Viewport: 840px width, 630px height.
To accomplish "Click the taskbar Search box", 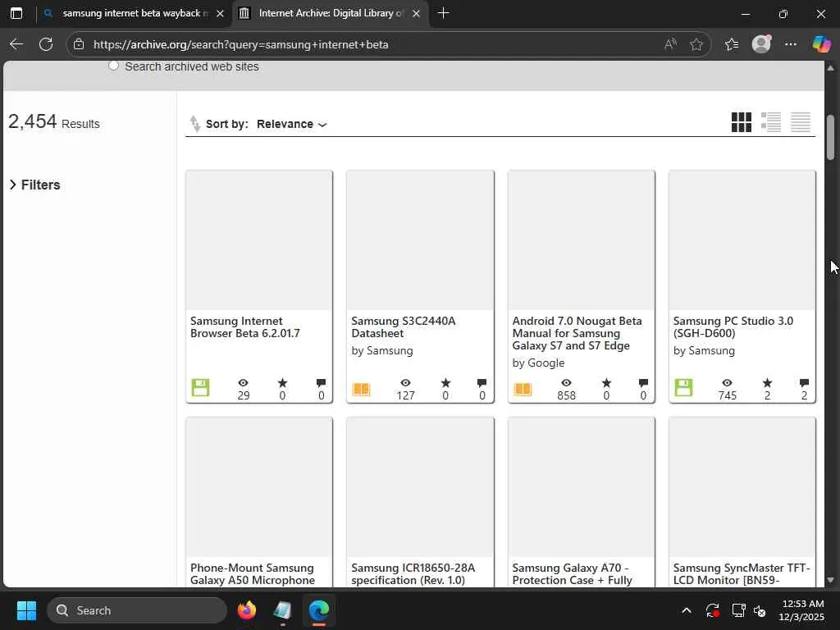I will tap(137, 610).
